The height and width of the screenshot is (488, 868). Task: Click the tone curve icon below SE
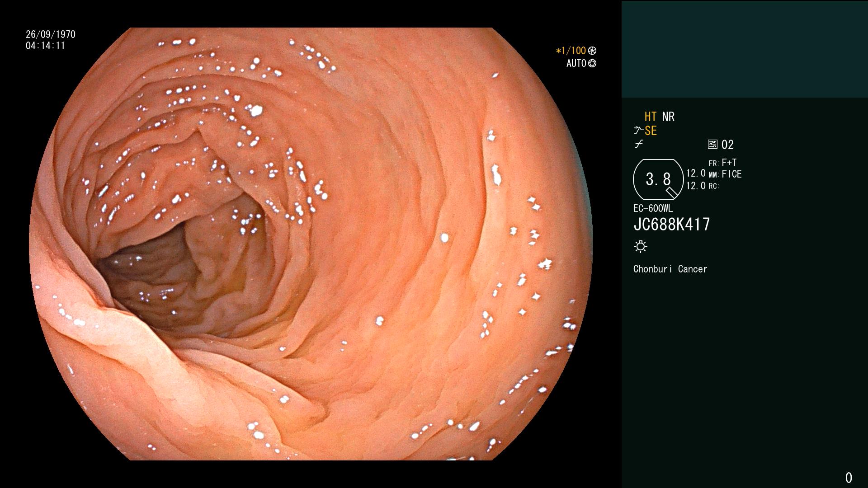coord(639,144)
